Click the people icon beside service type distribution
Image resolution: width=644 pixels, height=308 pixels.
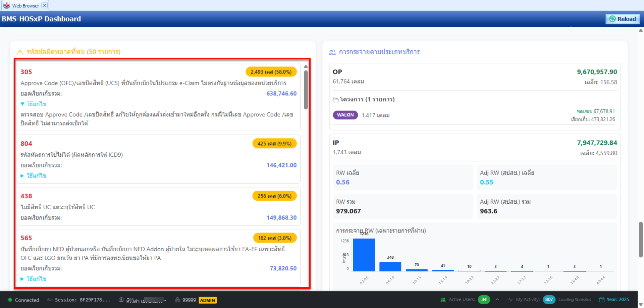tap(332, 52)
